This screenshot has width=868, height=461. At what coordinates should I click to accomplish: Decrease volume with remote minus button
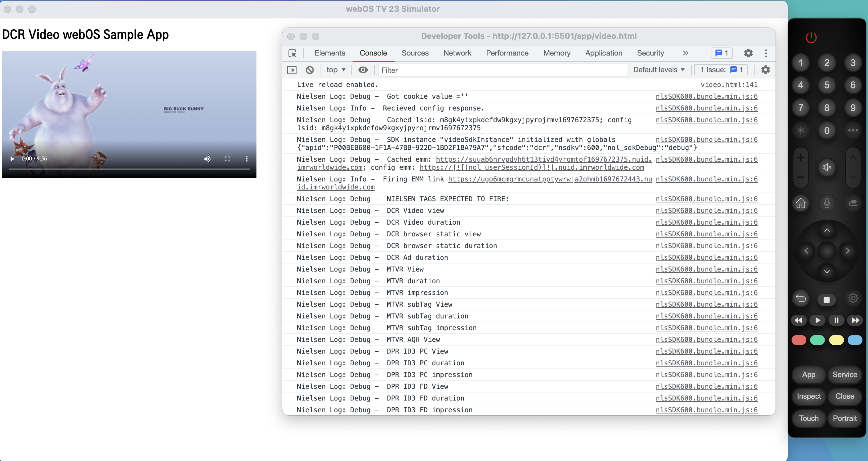pos(800,177)
